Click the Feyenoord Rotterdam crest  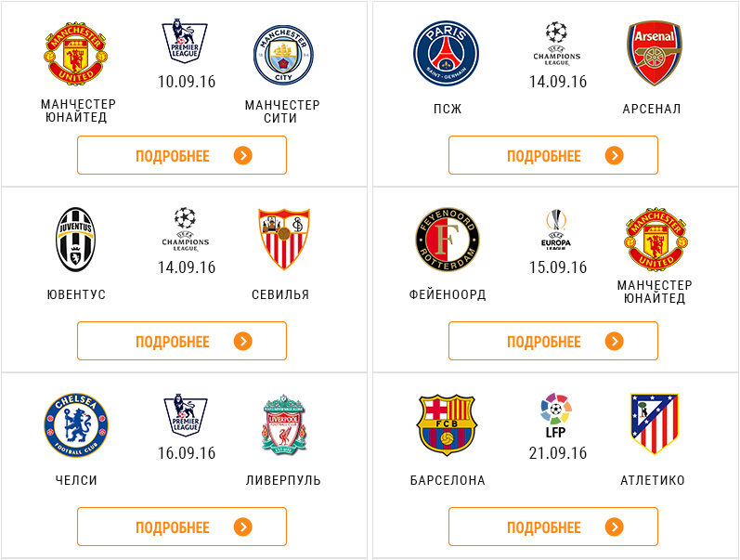(x=448, y=240)
